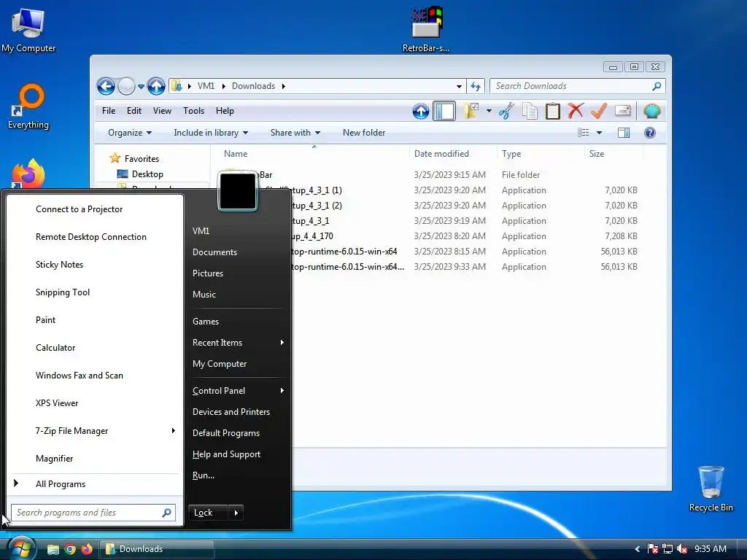Click the Paste clipboard icon
This screenshot has width=747, height=560.
coord(553,111)
